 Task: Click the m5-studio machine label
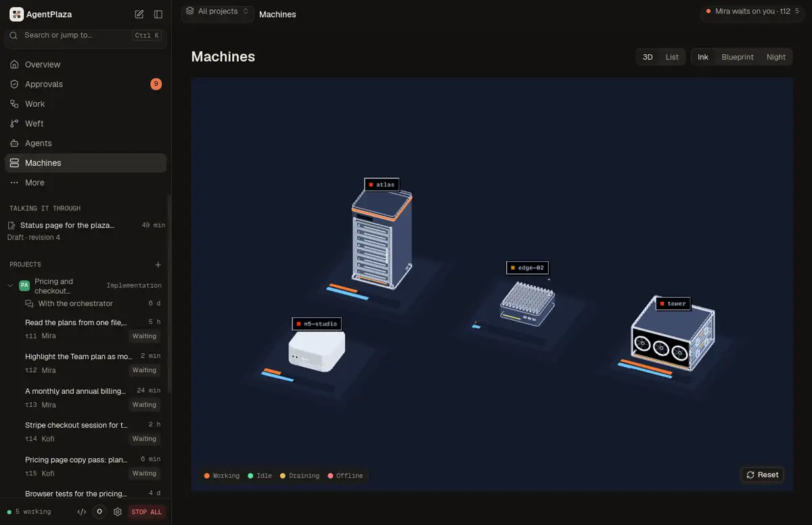pos(317,323)
